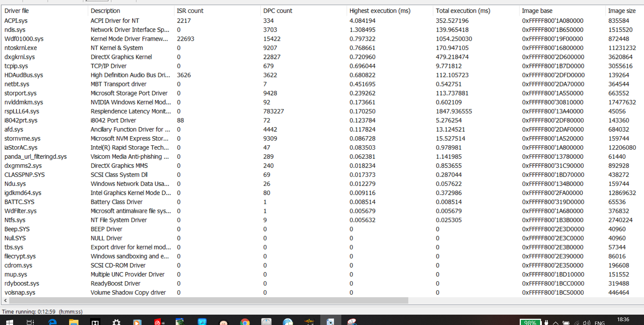Select the Ndu.sys row

(323, 184)
